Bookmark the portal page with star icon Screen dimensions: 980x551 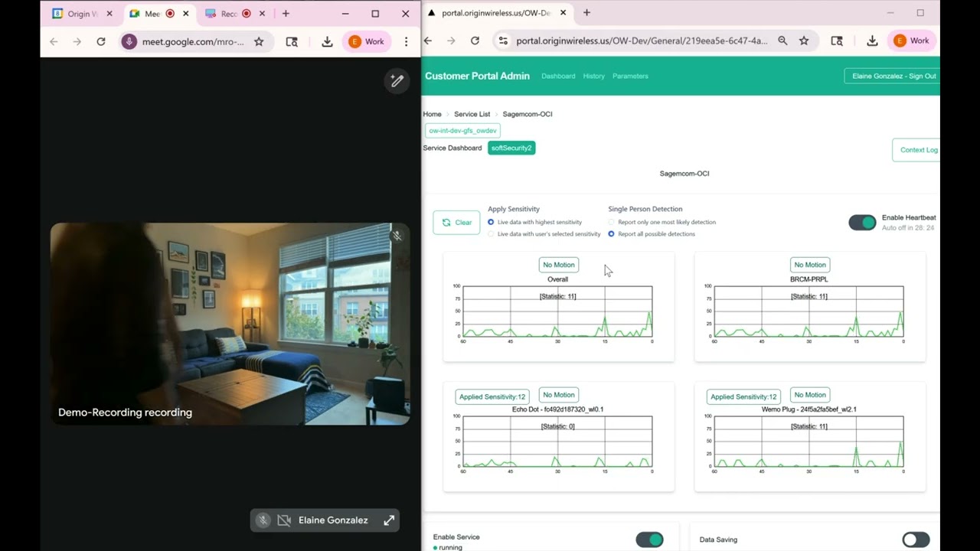click(x=804, y=41)
